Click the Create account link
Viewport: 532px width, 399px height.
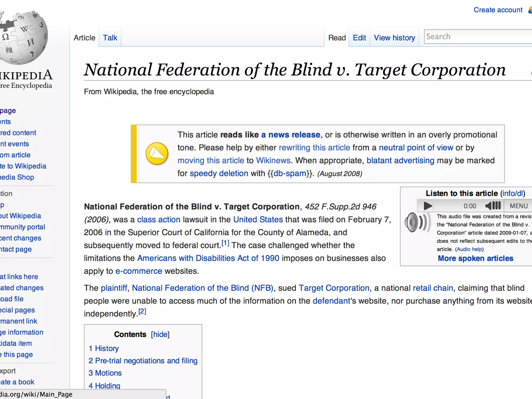(x=498, y=10)
